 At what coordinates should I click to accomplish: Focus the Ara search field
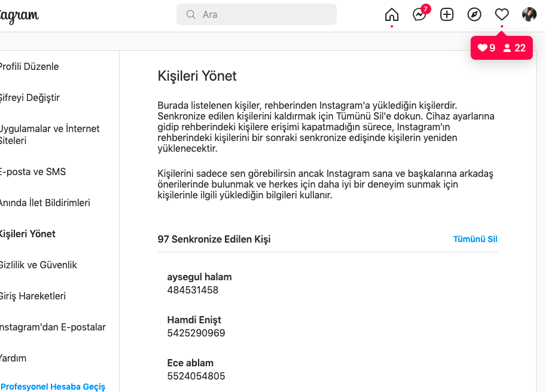point(257,14)
